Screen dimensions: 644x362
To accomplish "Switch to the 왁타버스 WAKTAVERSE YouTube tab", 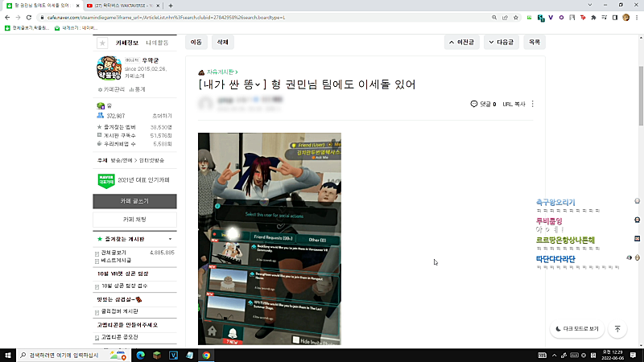I will coord(122,6).
